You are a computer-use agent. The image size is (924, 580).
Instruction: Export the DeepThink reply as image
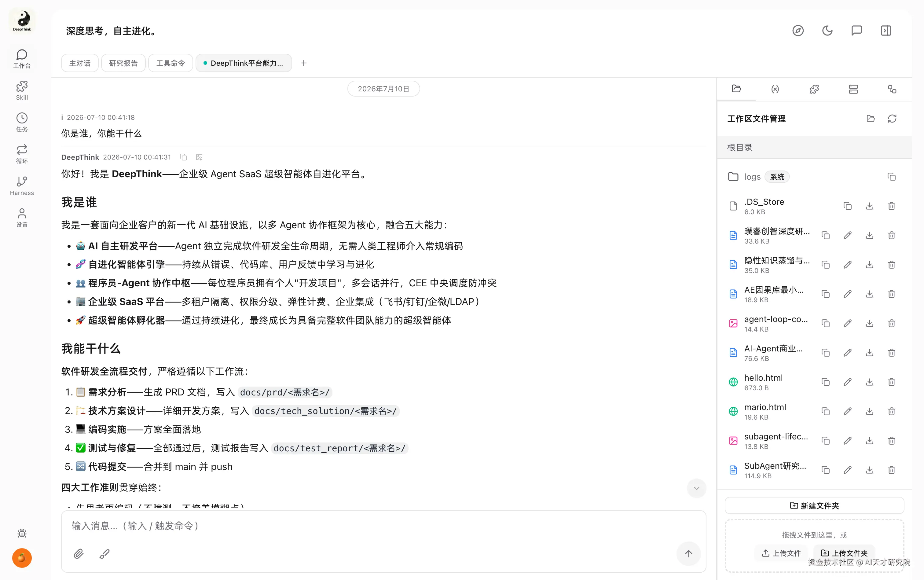[x=199, y=157]
